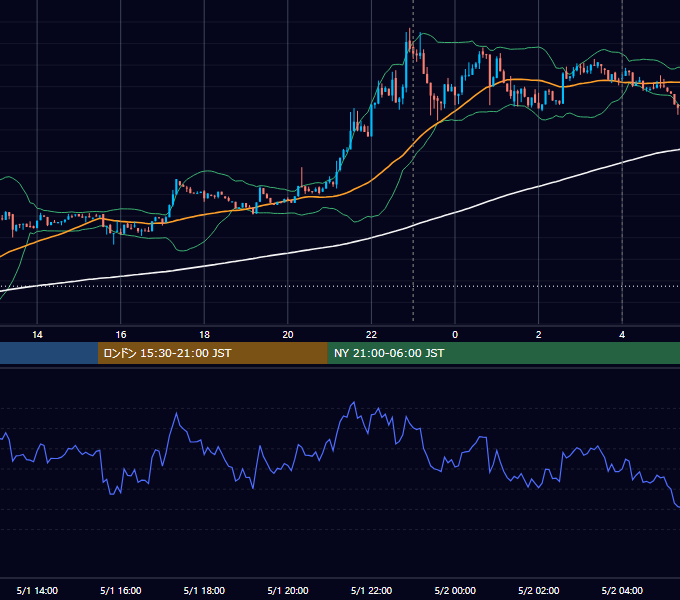Click the 5/2 02:00 time axis label
The image size is (680, 600).
(x=539, y=590)
